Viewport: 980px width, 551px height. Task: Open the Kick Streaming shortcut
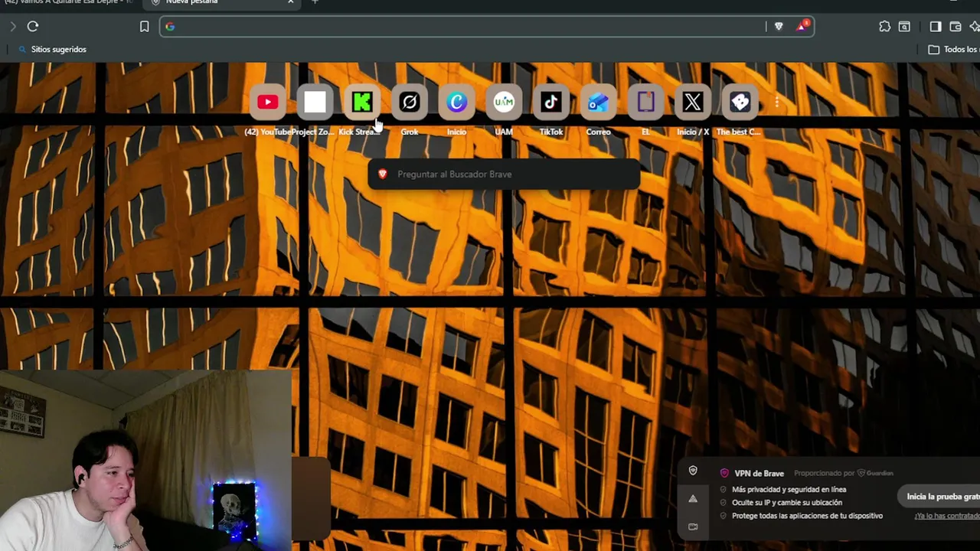tap(362, 102)
